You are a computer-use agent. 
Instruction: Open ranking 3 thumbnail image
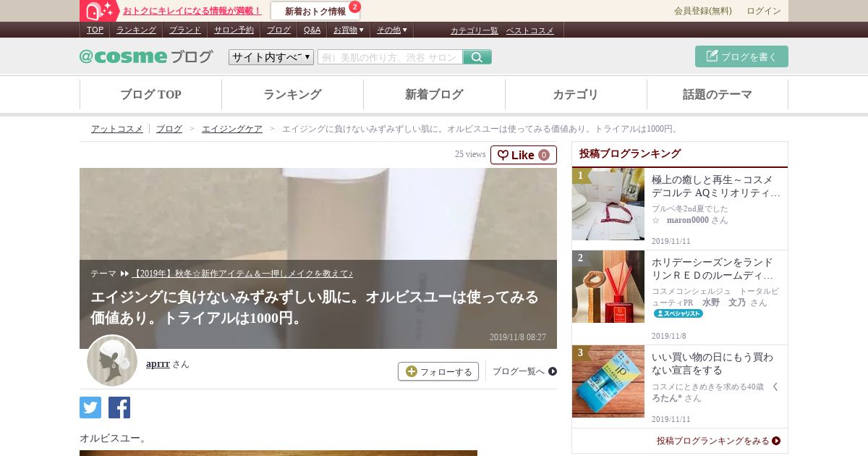(608, 381)
